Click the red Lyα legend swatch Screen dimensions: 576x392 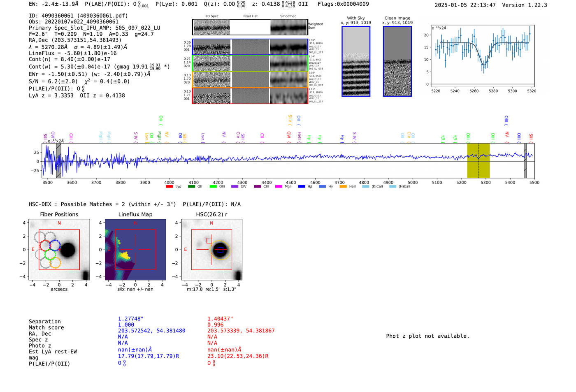pos(169,186)
